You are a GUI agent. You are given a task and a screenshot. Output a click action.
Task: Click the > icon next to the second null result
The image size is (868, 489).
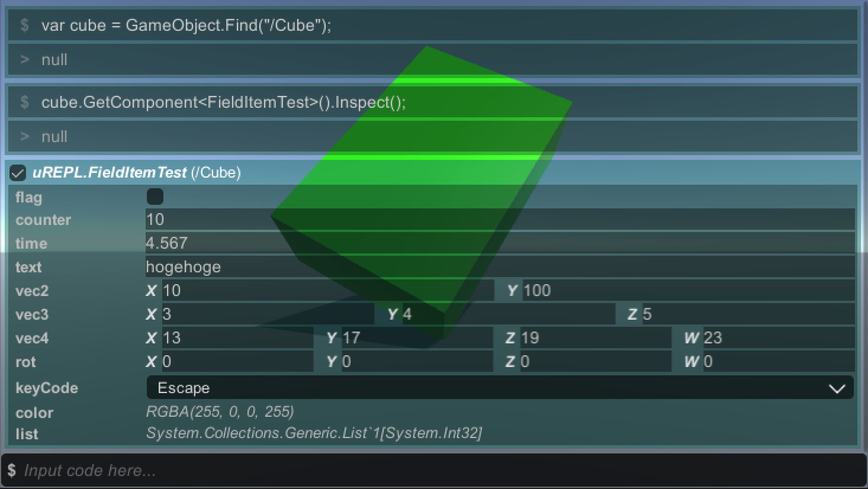tap(24, 136)
